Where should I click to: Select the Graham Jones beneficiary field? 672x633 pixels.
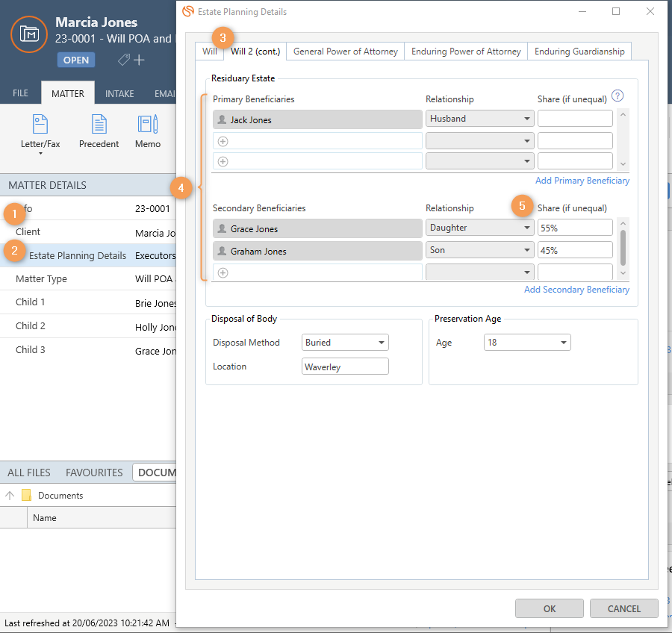point(317,251)
